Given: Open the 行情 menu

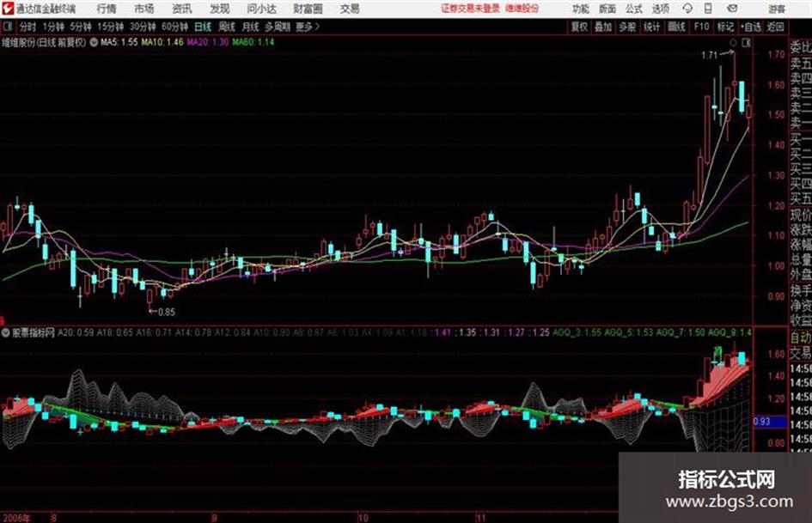Looking at the screenshot, I should pyautogui.click(x=107, y=9).
